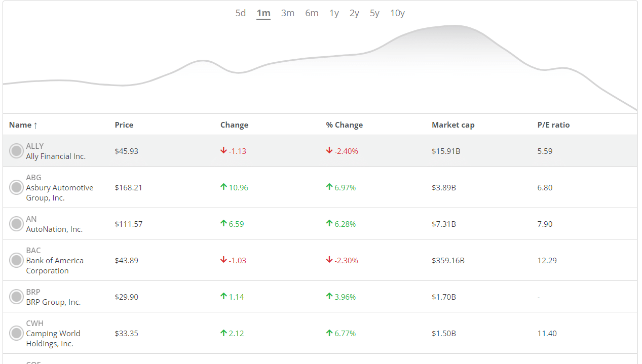The height and width of the screenshot is (364, 642).
Task: Open BRP Group, Inc. stock page
Action: tap(53, 302)
